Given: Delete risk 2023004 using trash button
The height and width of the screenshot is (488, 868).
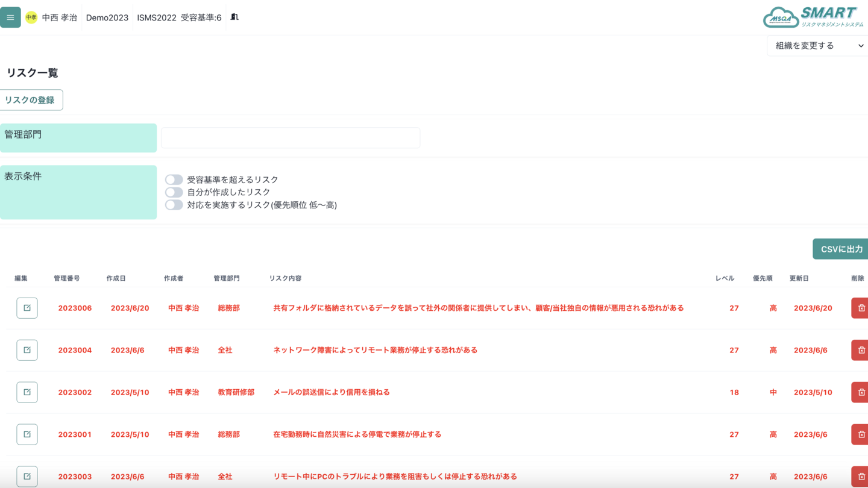Looking at the screenshot, I should point(860,350).
